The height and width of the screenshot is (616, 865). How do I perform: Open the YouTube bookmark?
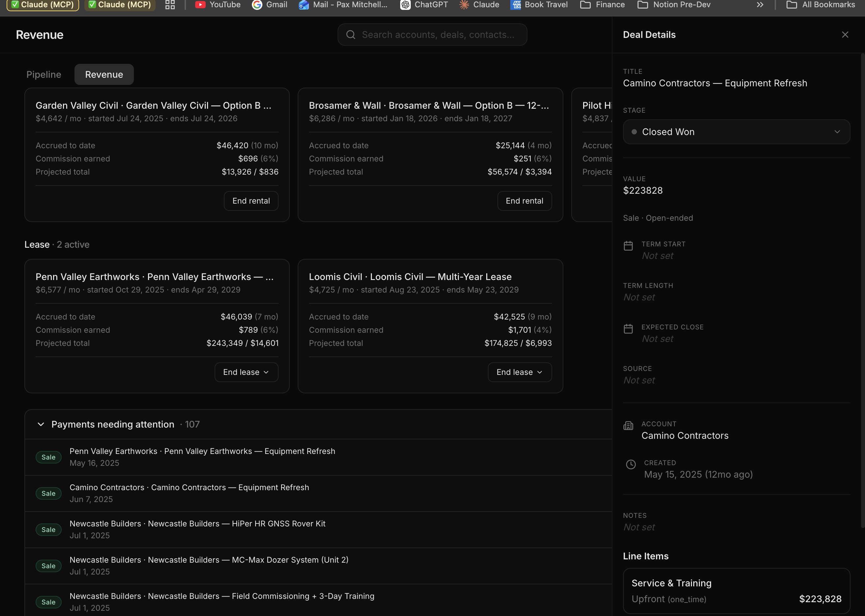coord(218,5)
